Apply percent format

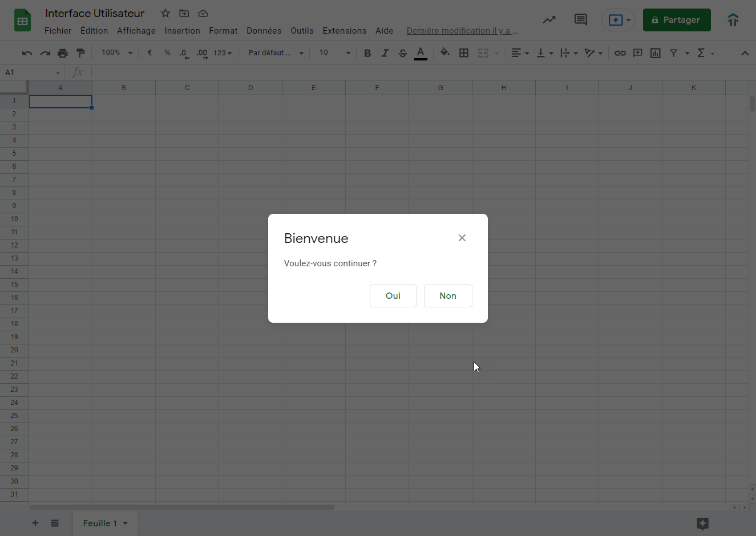pos(167,52)
